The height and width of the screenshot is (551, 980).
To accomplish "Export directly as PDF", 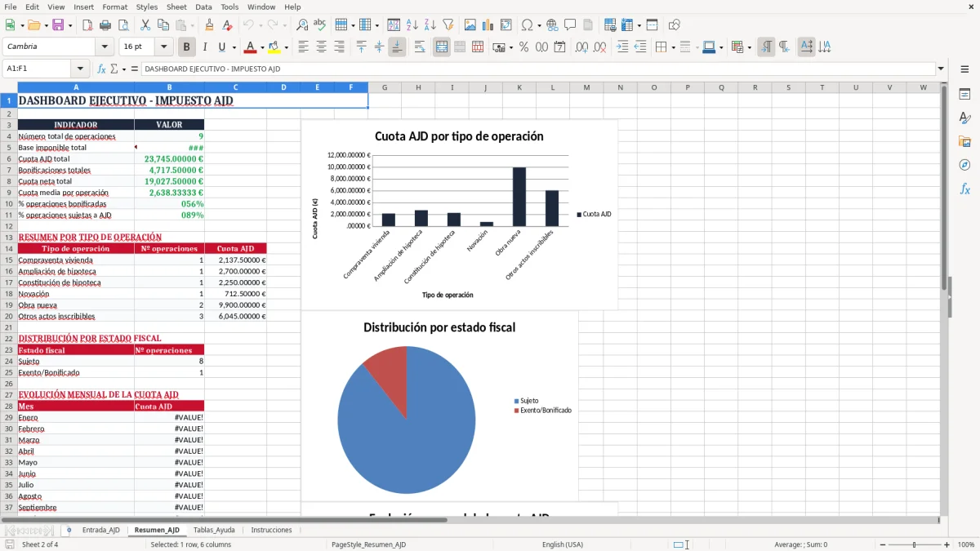I will (x=87, y=25).
